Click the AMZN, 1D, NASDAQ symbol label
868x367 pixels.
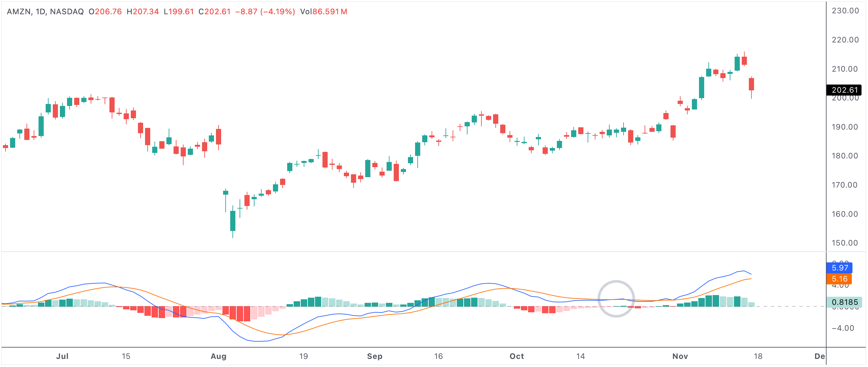coord(45,12)
